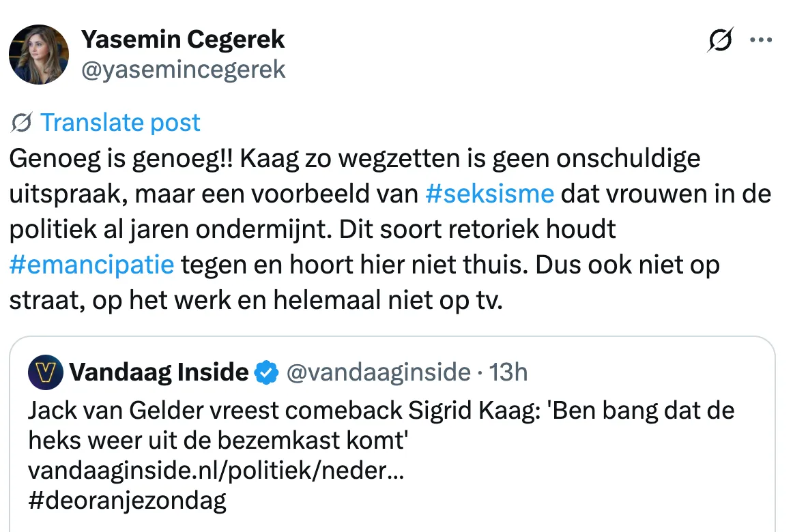The width and height of the screenshot is (793, 532).
Task: Open the @yasemincegerek handle link
Action: 183,69
